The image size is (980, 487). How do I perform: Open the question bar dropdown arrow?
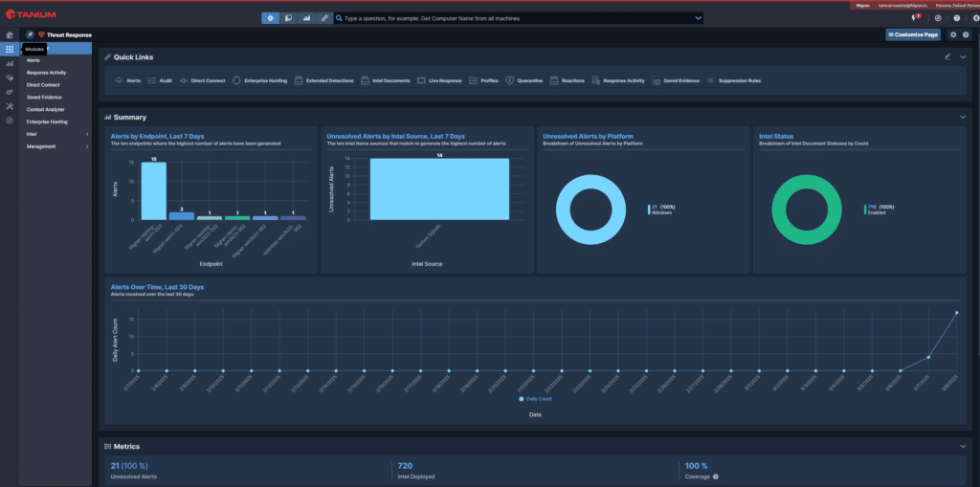pos(697,18)
